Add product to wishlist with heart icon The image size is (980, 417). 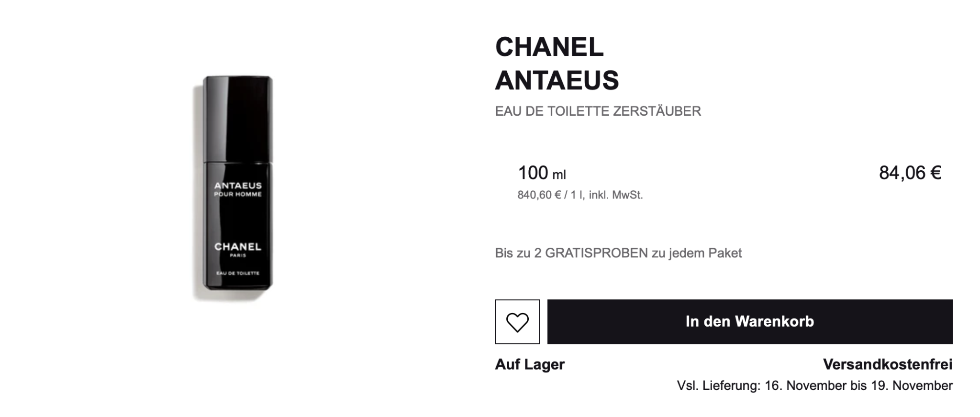click(517, 322)
